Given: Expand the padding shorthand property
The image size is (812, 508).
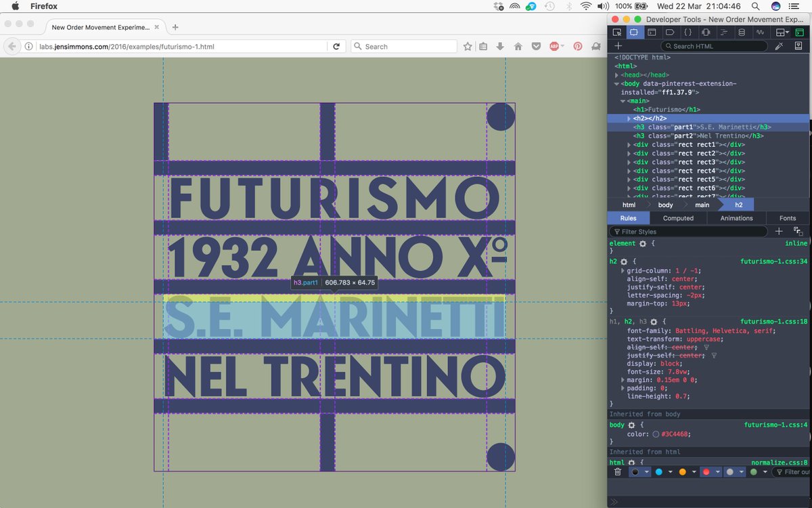Looking at the screenshot, I should tap(623, 388).
